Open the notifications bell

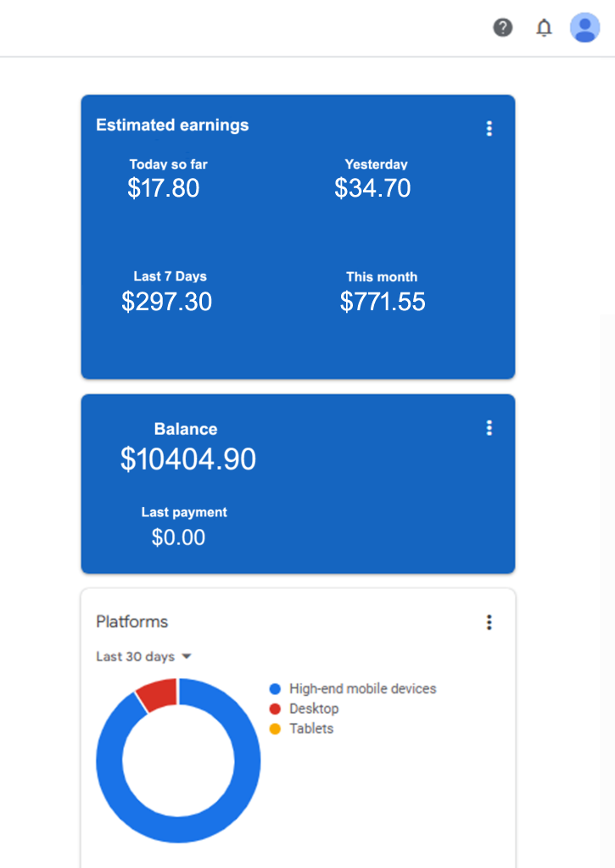[544, 28]
